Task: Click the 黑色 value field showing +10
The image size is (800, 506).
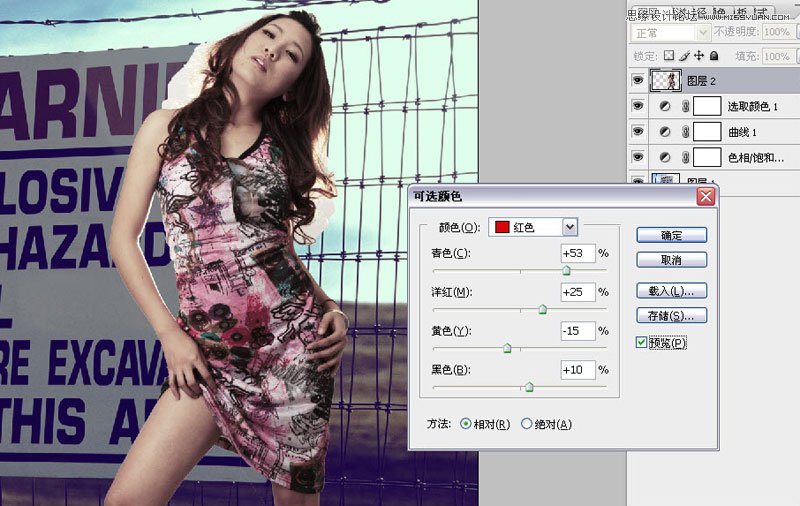Action: (x=578, y=369)
